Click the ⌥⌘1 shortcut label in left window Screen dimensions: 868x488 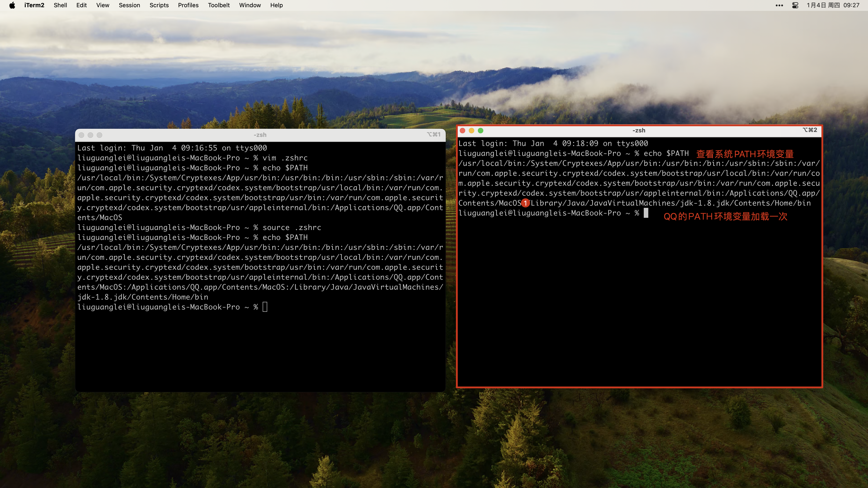tap(434, 134)
